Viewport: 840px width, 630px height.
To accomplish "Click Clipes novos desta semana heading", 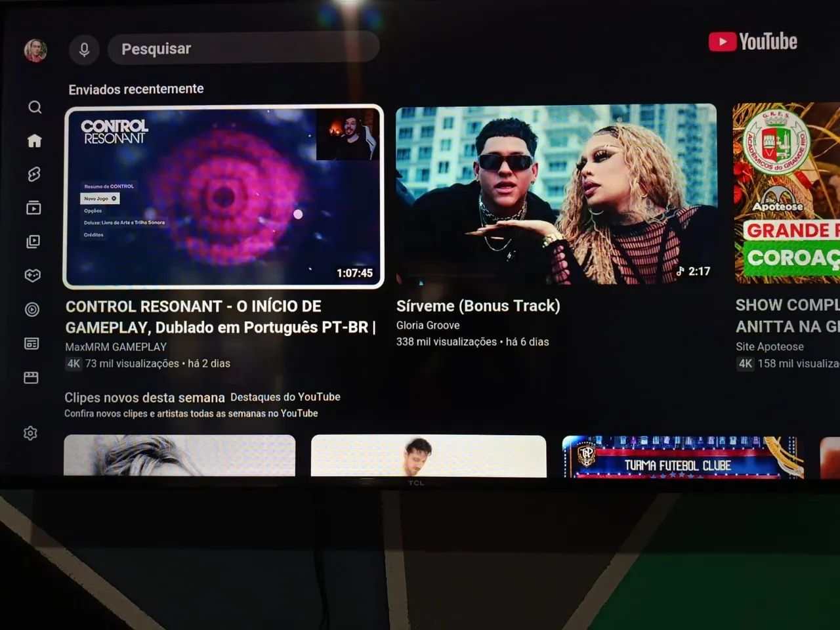I will click(x=144, y=397).
